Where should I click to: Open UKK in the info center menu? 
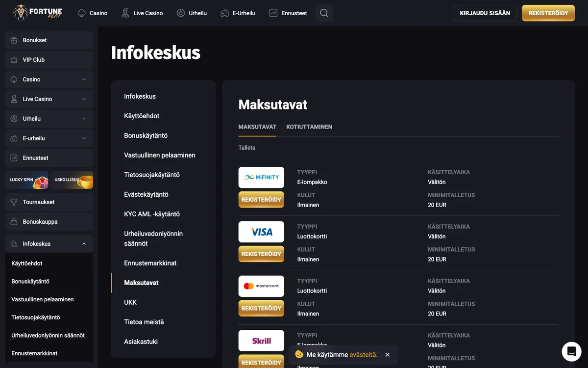(130, 302)
